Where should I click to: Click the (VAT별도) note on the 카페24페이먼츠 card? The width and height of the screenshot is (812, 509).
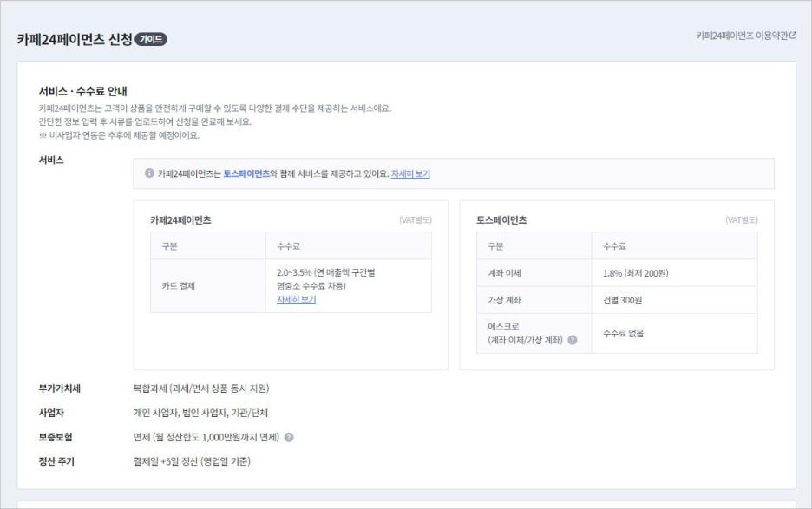pyautogui.click(x=416, y=220)
